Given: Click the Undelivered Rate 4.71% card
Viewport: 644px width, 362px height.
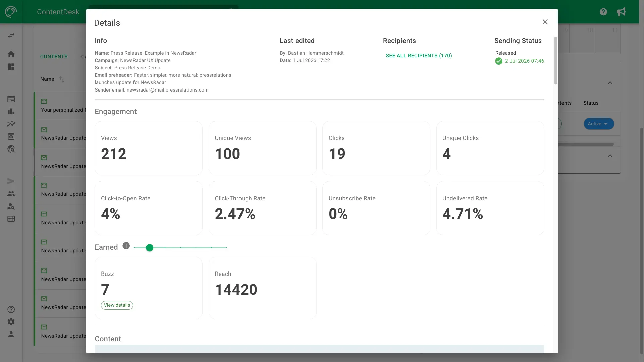Looking at the screenshot, I should [x=490, y=208].
